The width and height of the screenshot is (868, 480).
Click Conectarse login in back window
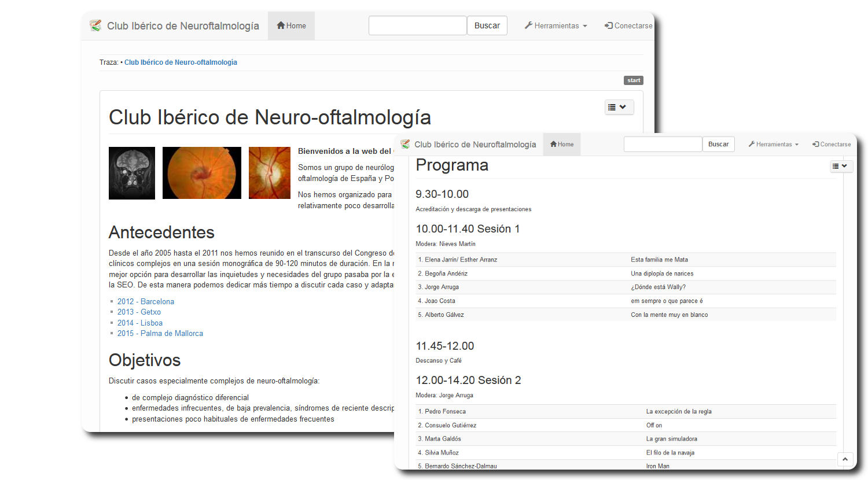[628, 26]
